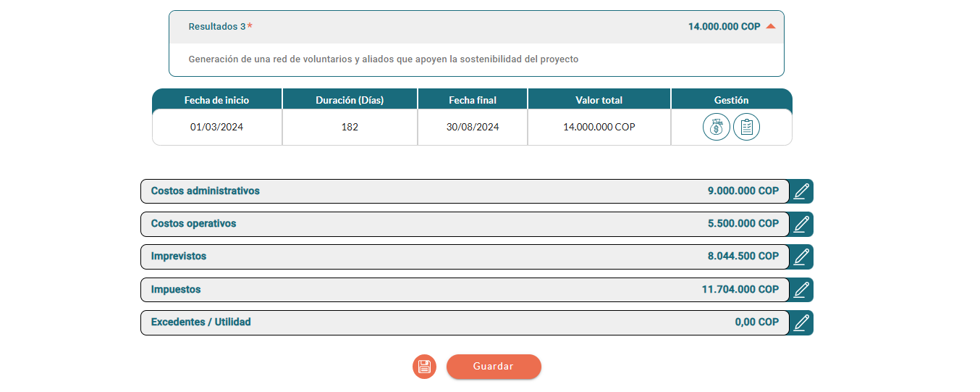
Task: Click the 30/08/2024 end date cell
Action: [473, 128]
